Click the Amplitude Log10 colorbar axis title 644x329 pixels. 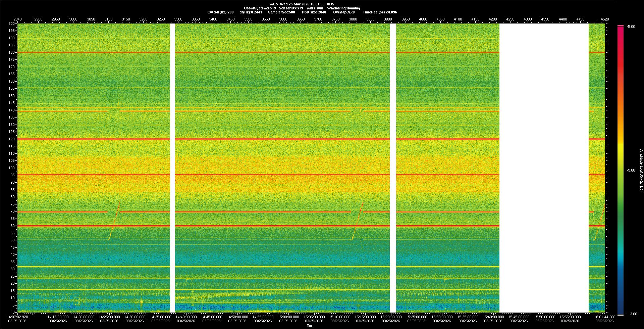tap(641, 170)
